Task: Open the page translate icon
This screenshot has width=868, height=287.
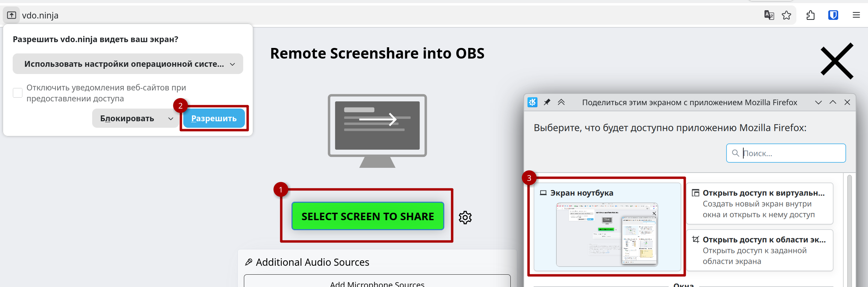Action: 769,15
